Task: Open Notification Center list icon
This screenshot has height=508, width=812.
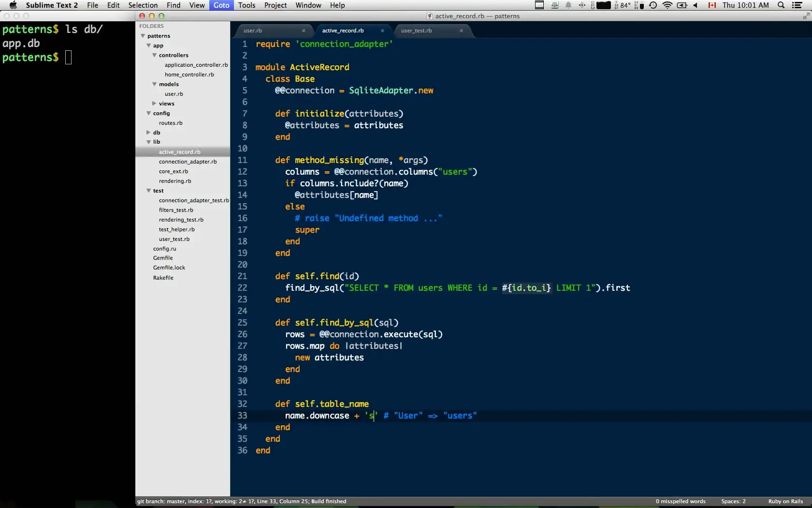Action: click(797, 5)
